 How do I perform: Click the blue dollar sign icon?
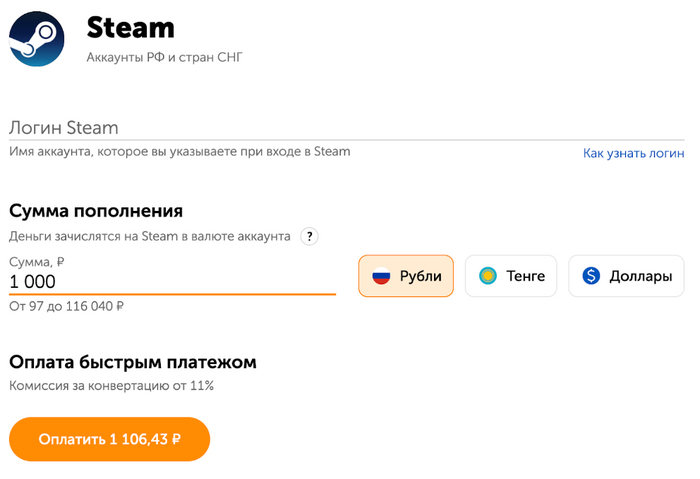591,276
